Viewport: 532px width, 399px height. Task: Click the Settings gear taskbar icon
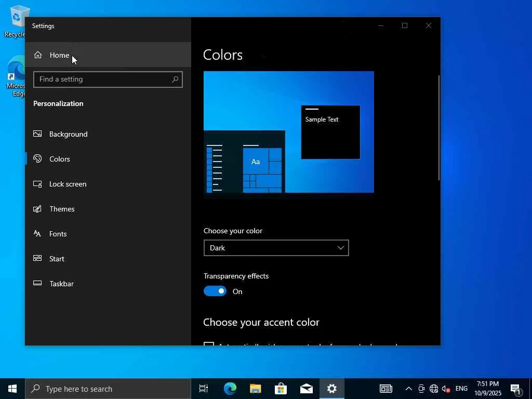[332, 389]
